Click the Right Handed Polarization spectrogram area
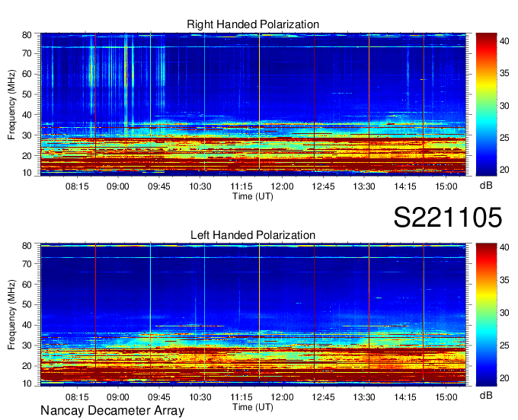The image size is (518, 420). (x=253, y=104)
